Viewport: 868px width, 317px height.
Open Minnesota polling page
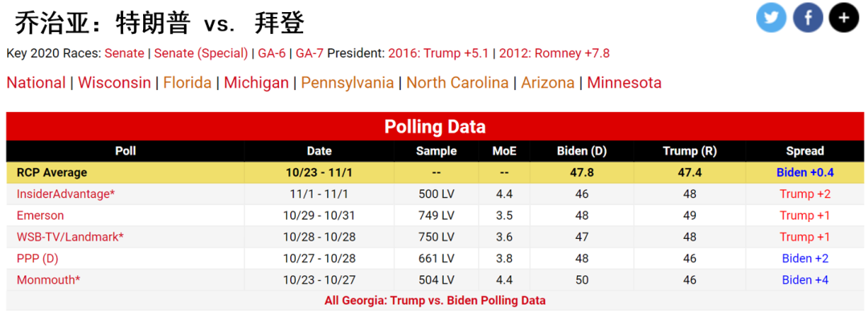tap(624, 83)
